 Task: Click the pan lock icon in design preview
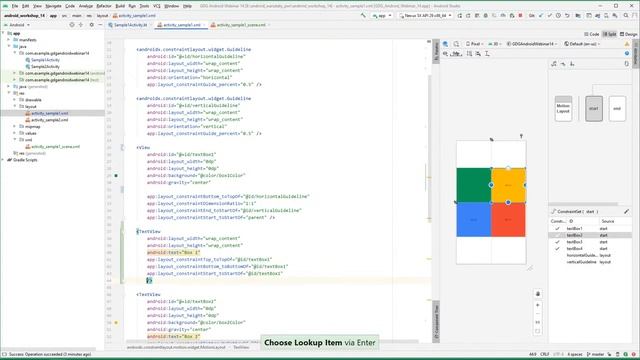coord(538,293)
